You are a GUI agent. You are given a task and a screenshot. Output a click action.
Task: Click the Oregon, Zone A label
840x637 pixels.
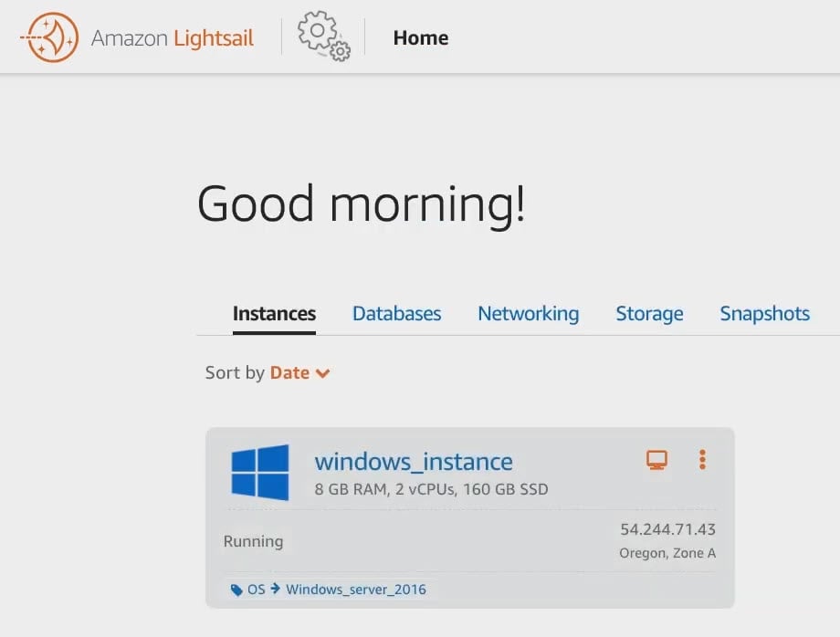(667, 553)
